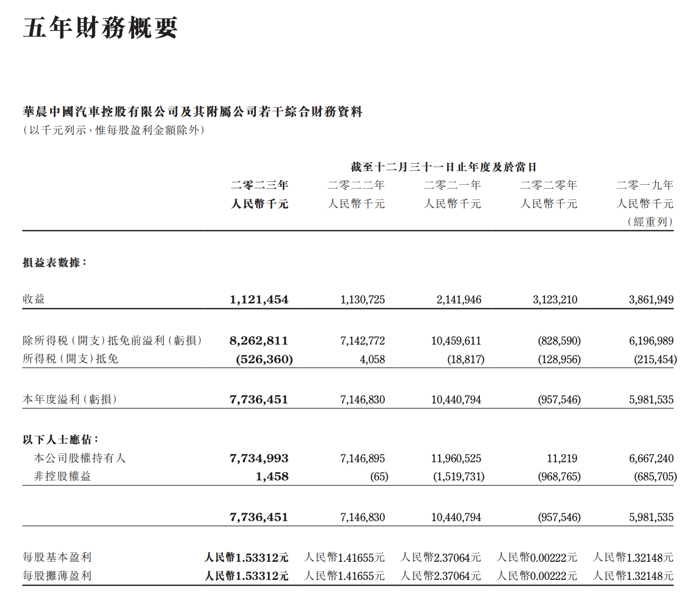
Task: Click row label 所得稅（開支）抵免
Action: point(71,359)
